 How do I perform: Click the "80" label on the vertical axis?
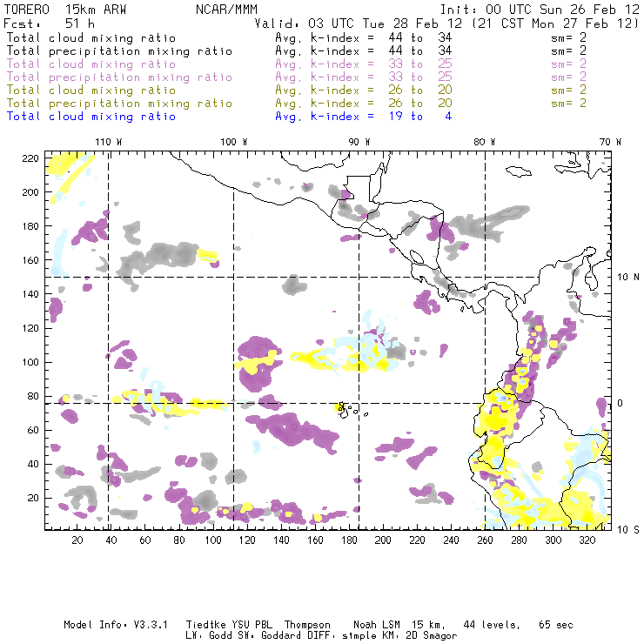(x=34, y=396)
